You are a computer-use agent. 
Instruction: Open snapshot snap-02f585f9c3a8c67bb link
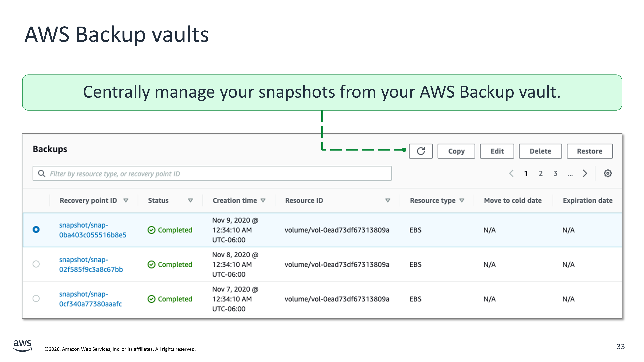(x=91, y=265)
